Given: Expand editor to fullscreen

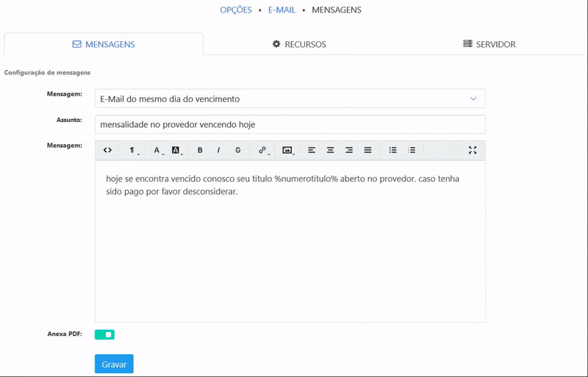Looking at the screenshot, I should coord(473,150).
